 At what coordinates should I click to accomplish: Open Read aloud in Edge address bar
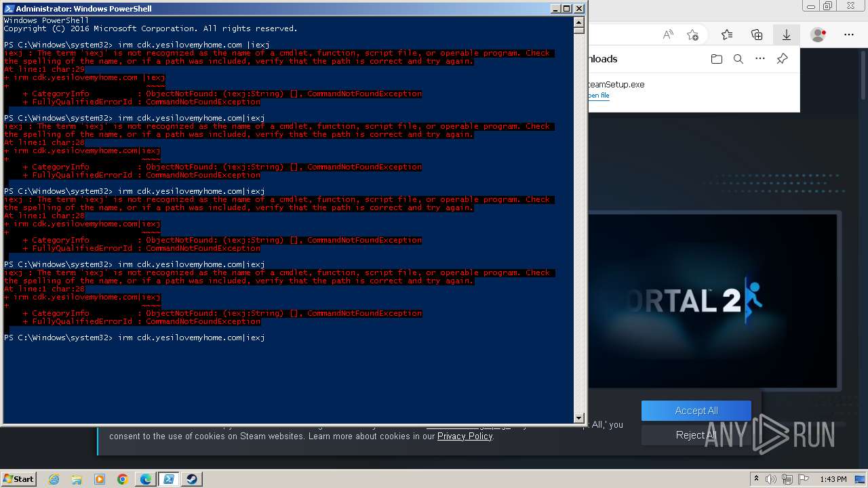(x=668, y=35)
